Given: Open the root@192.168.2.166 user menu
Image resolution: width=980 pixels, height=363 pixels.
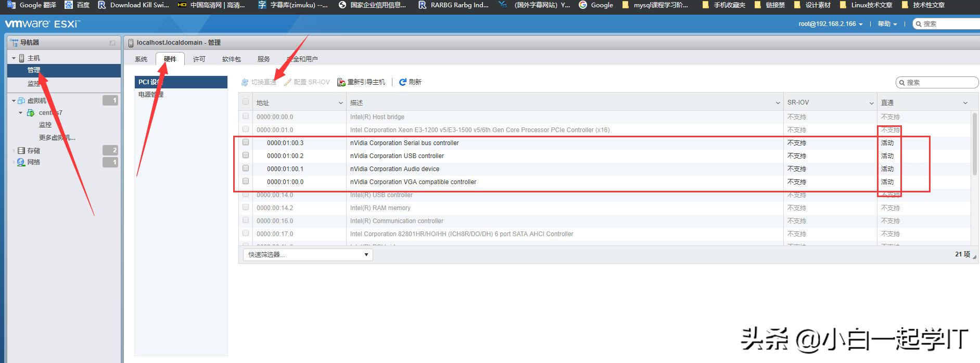Looking at the screenshot, I should point(831,24).
